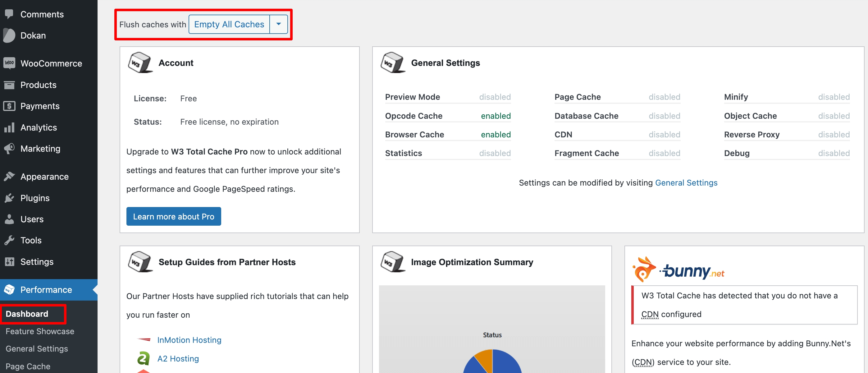
Task: Click the Appearance paintbrush icon
Action: click(x=9, y=176)
